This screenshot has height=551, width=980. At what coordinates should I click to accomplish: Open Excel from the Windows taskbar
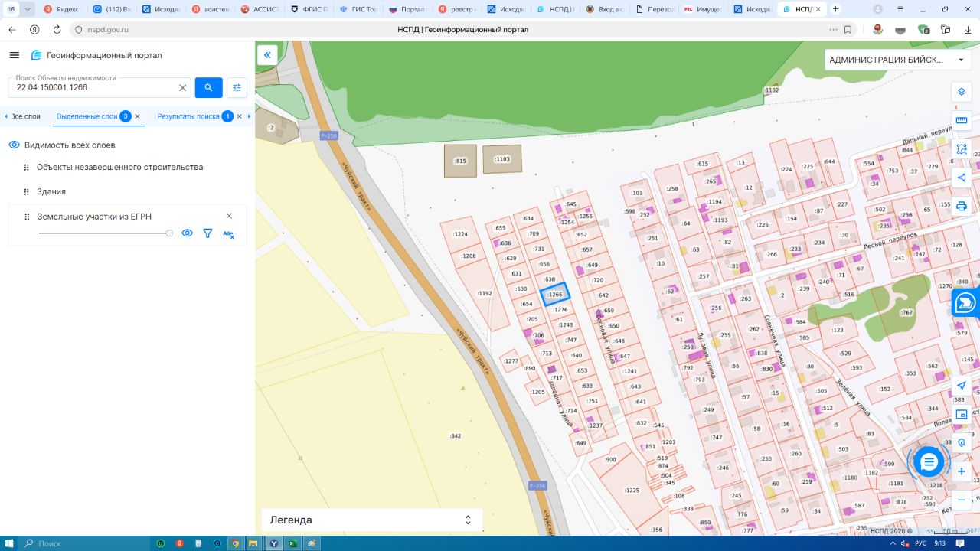292,543
